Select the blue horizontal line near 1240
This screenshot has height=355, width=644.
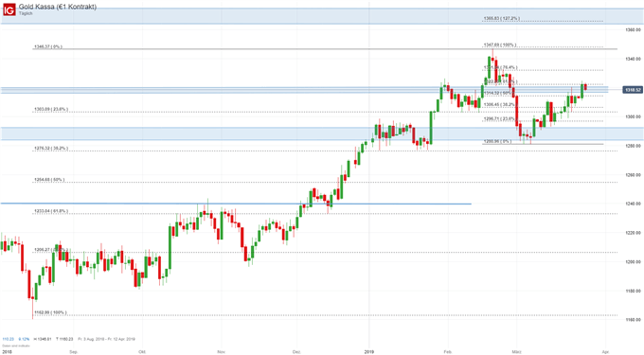click(x=236, y=204)
